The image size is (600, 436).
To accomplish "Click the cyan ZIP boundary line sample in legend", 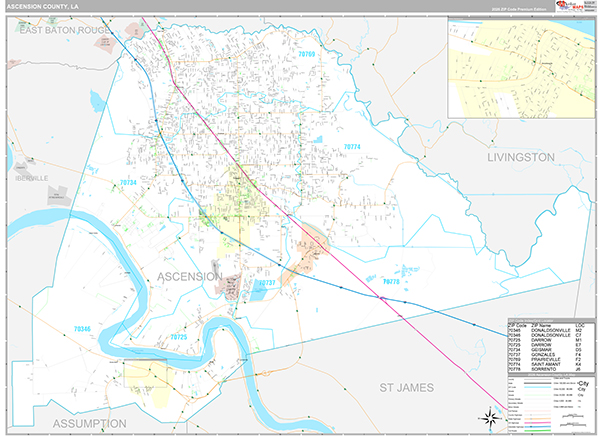I will [537, 387].
